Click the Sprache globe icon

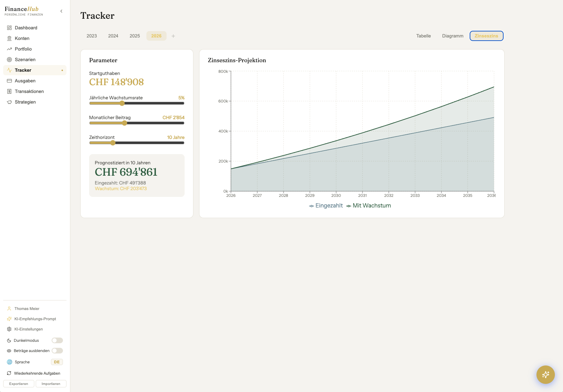tap(10, 362)
